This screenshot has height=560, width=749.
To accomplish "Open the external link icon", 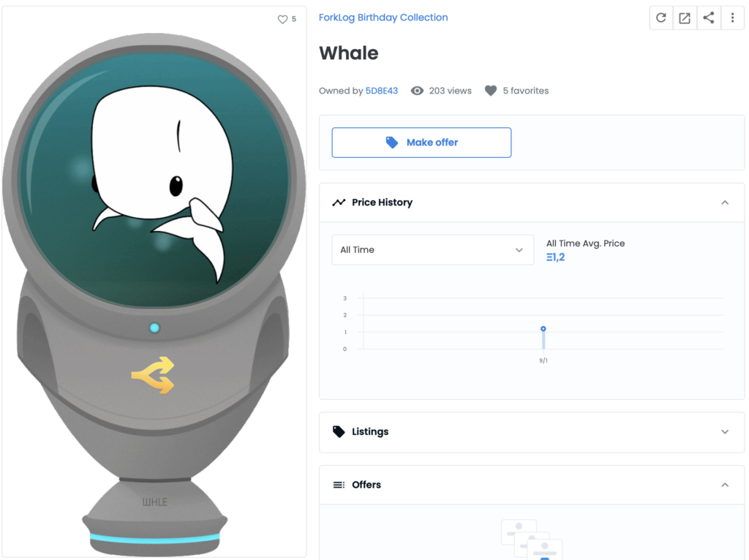I will 685,18.
